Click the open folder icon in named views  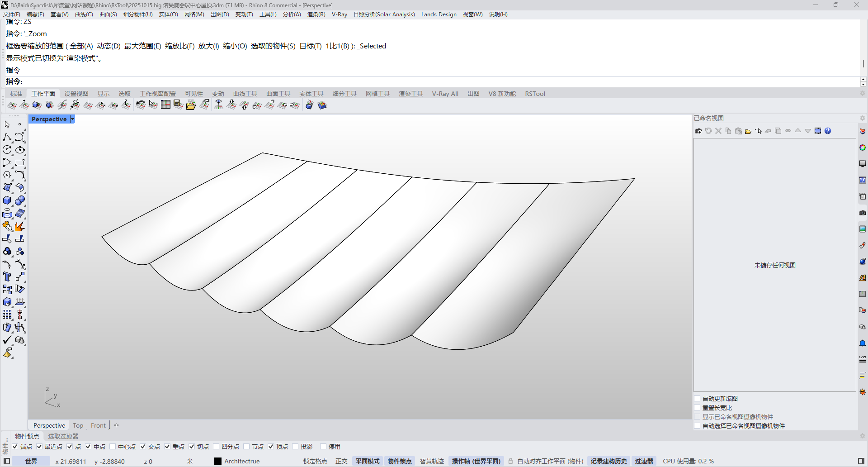click(748, 131)
